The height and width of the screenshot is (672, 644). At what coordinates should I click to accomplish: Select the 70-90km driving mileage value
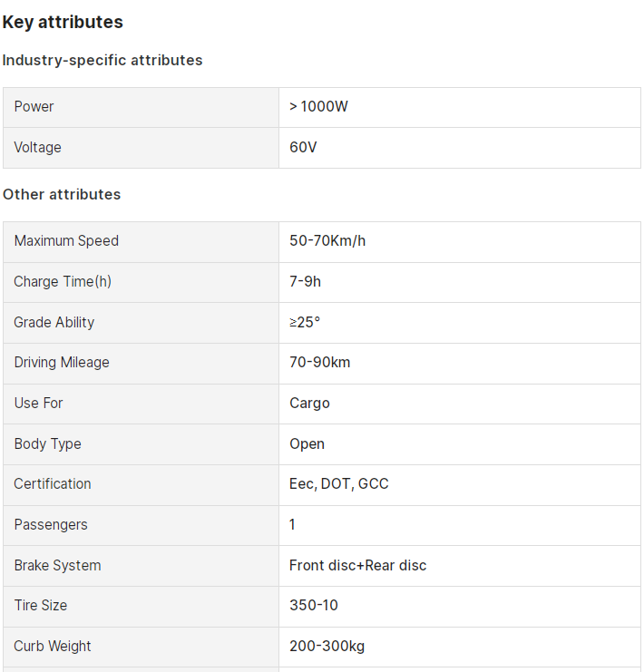(320, 363)
